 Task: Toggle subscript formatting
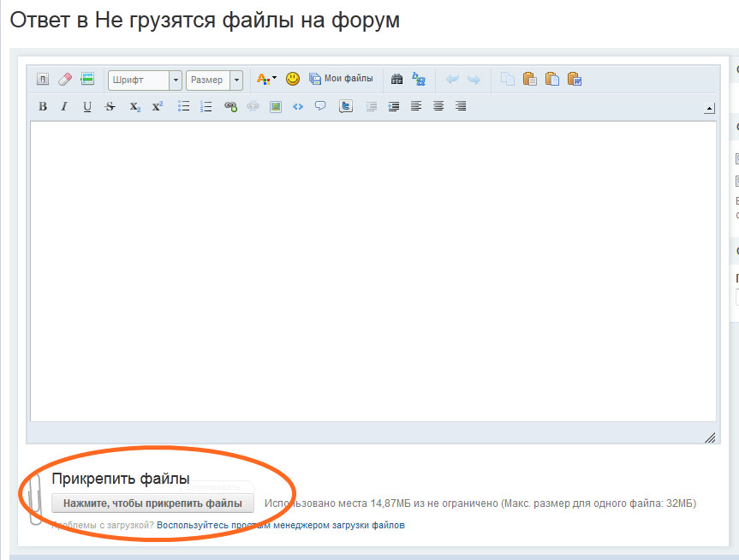coord(134,107)
